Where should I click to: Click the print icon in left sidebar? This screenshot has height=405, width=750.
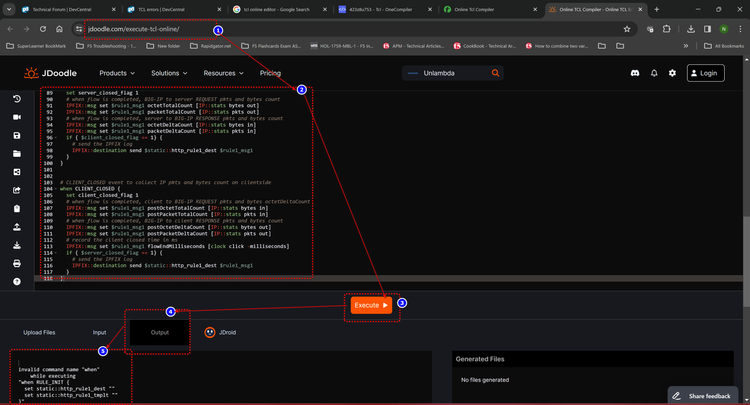tap(17, 264)
